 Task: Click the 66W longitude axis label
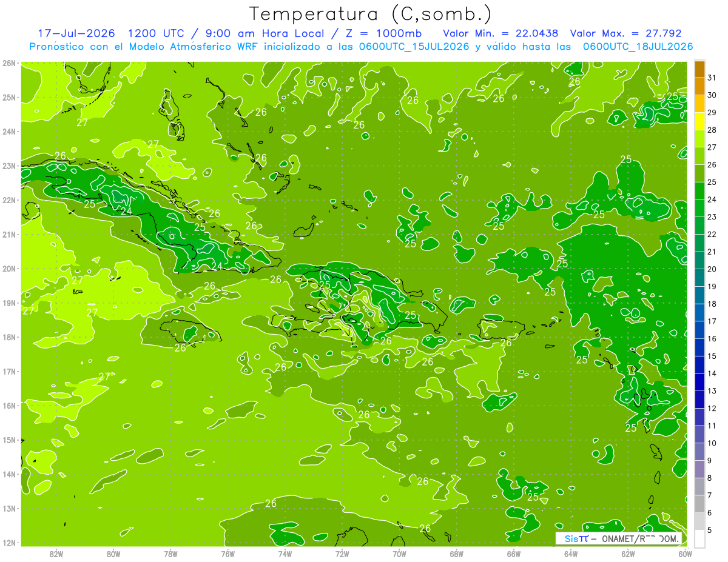(x=514, y=553)
